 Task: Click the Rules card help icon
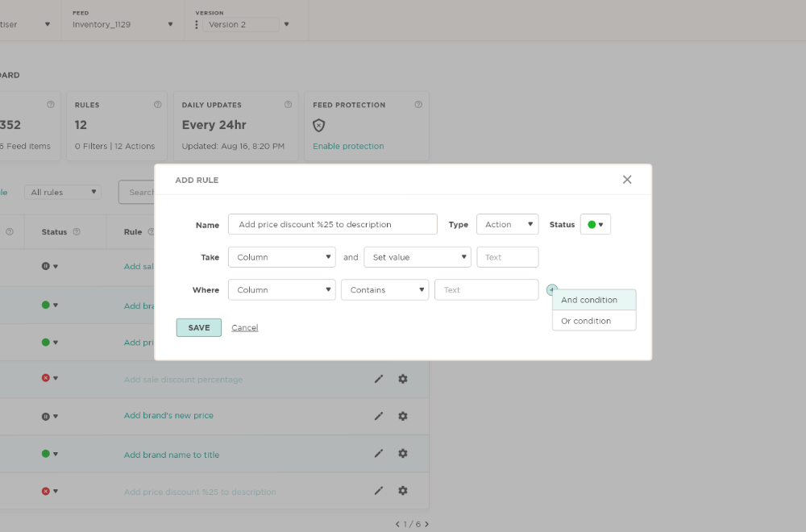[x=157, y=105]
